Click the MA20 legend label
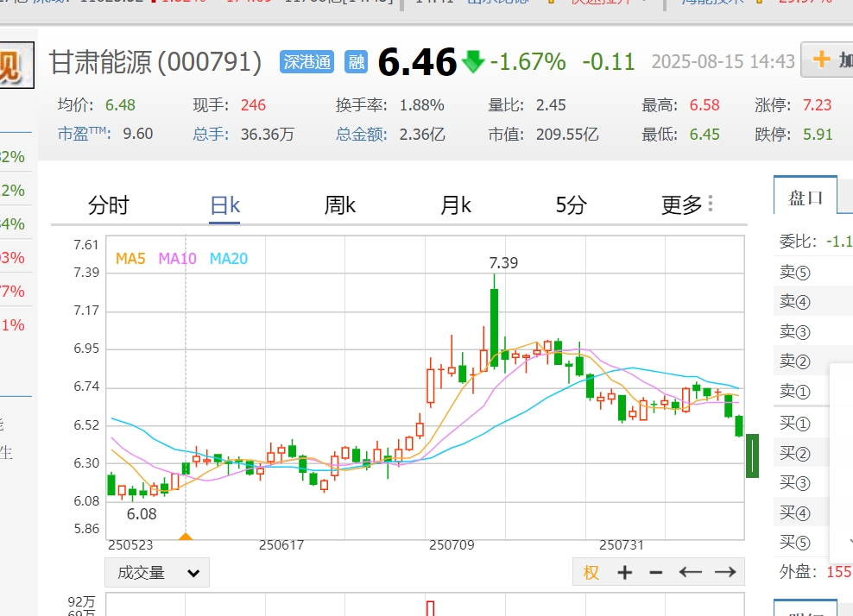Image resolution: width=853 pixels, height=616 pixels. click(229, 259)
